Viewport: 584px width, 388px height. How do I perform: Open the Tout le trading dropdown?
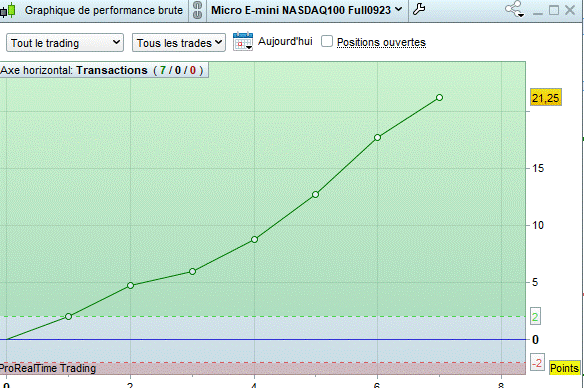(65, 43)
